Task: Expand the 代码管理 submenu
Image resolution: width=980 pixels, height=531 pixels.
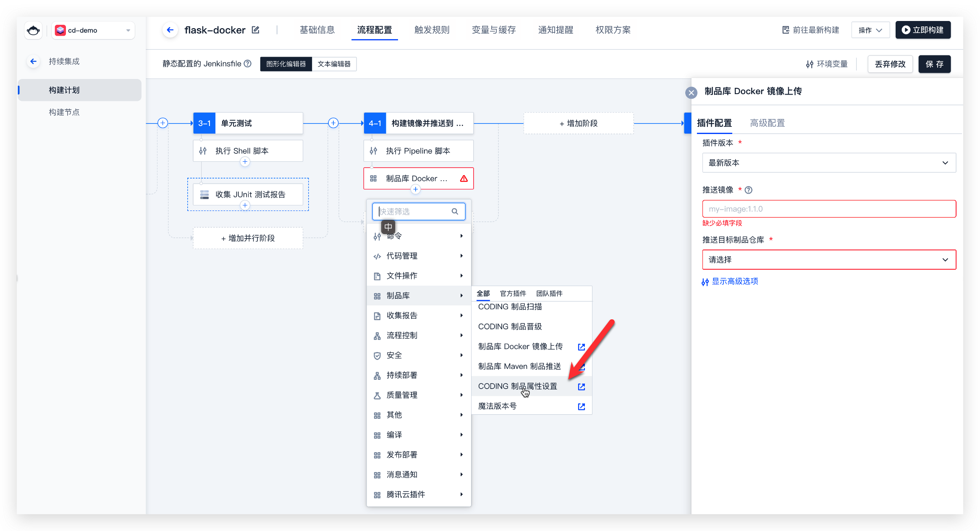Action: point(419,256)
